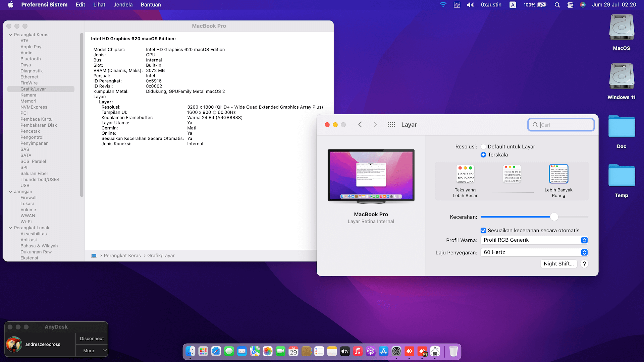Show all preferences grid icon in Layar
The image size is (644, 362).
[x=391, y=125]
